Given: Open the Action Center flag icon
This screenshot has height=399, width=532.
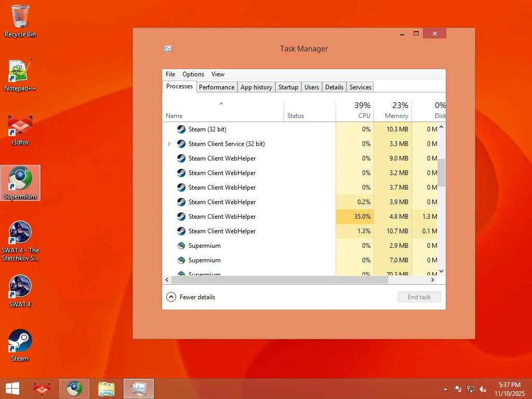Looking at the screenshot, I should click(x=458, y=389).
